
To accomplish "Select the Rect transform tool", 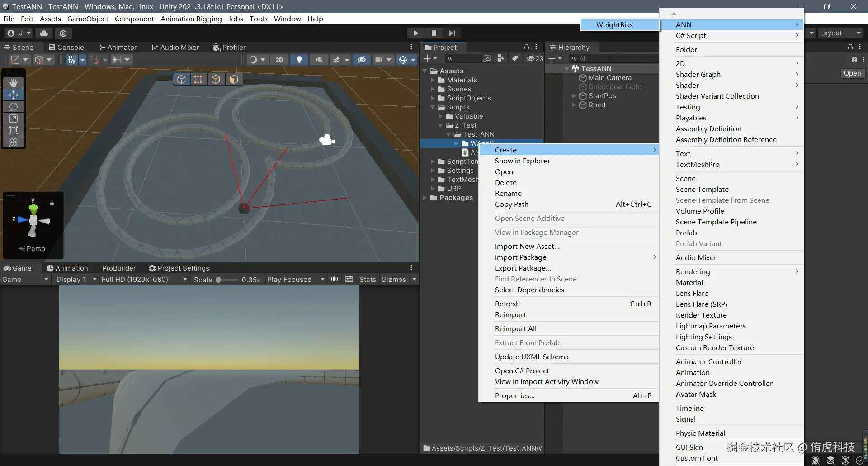I will pos(14,130).
